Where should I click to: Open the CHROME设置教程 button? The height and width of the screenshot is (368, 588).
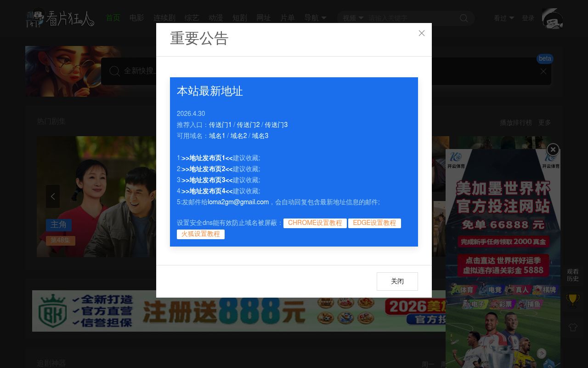point(315,223)
